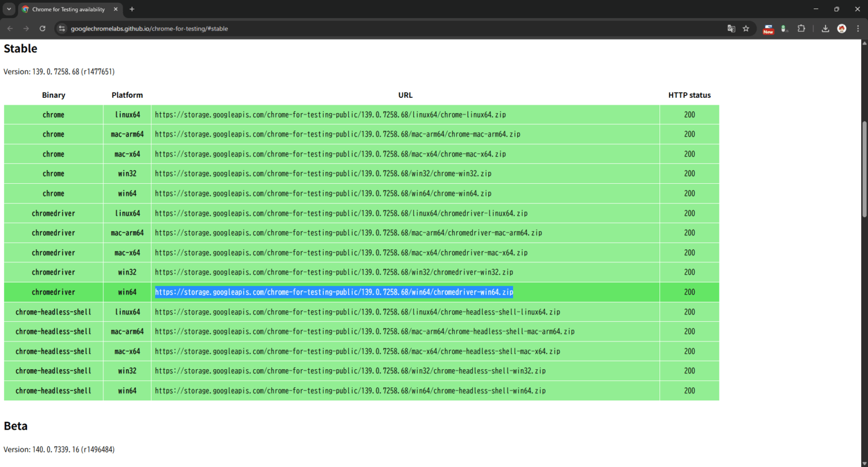
Task: Open a new tab with the plus button
Action: (132, 9)
